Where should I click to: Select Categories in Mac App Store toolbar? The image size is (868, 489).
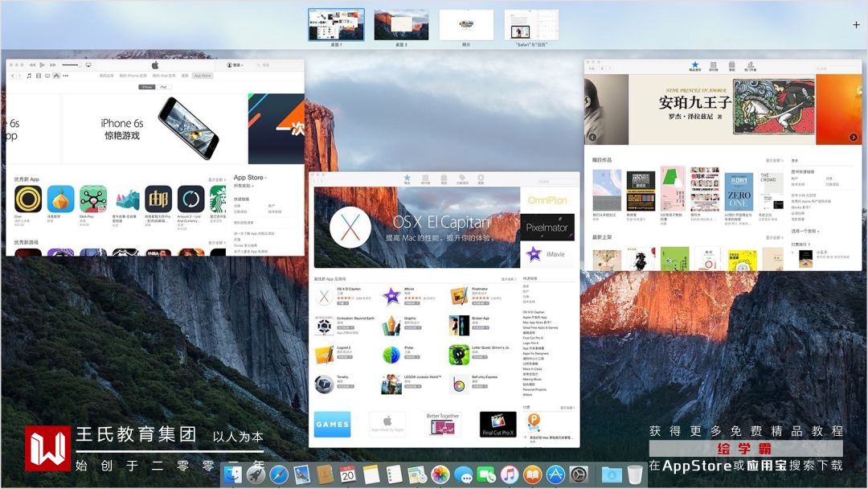[444, 179]
